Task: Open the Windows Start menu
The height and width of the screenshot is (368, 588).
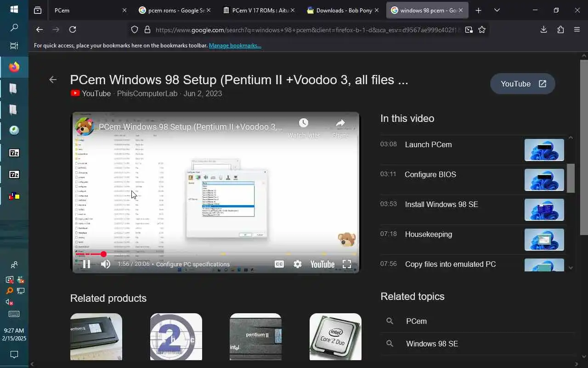Action: tap(14, 9)
